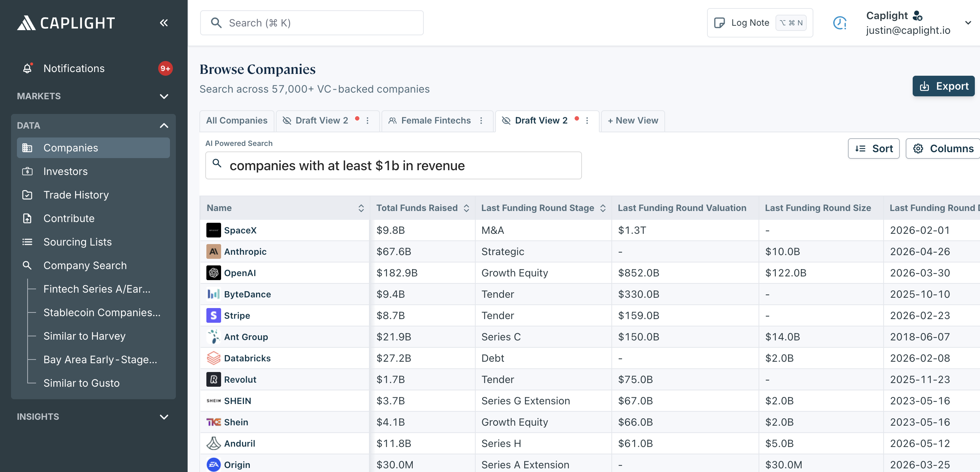The width and height of the screenshot is (980, 472).
Task: Focus the global Search (⌘ K) field
Action: coord(312,23)
